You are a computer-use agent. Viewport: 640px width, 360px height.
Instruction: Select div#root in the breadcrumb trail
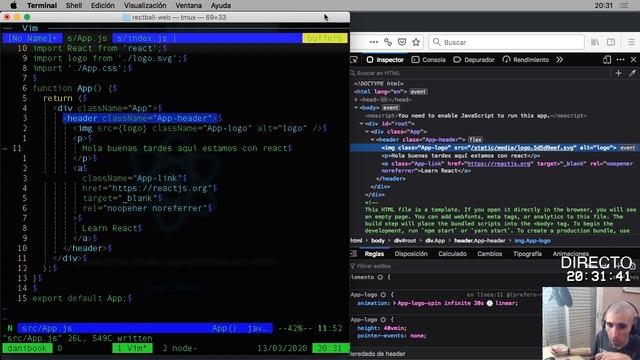coord(405,240)
